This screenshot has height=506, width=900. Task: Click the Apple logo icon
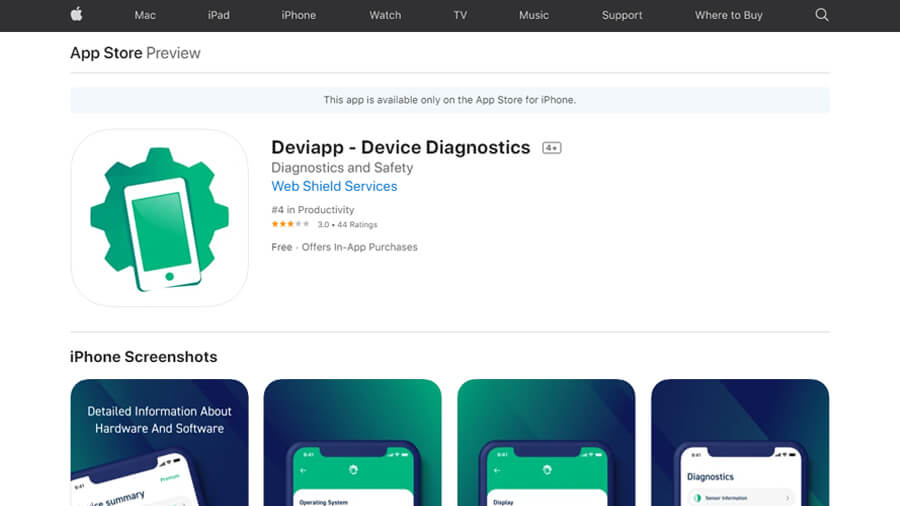76,15
